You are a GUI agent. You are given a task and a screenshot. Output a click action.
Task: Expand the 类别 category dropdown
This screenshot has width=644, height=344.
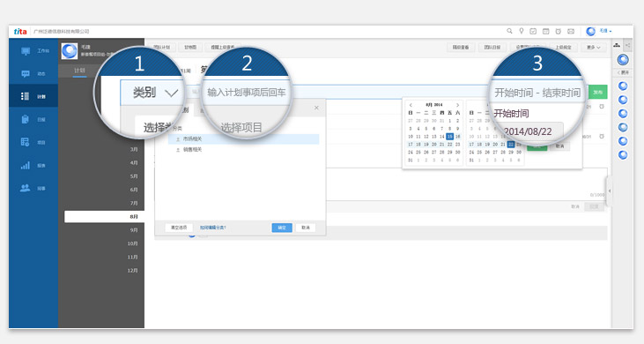click(x=155, y=93)
